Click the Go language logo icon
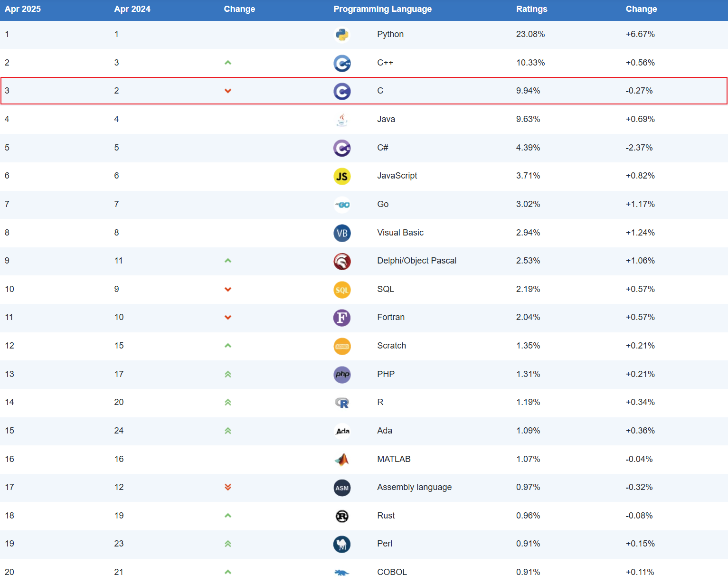Viewport: 728px width, 584px height. click(x=342, y=205)
